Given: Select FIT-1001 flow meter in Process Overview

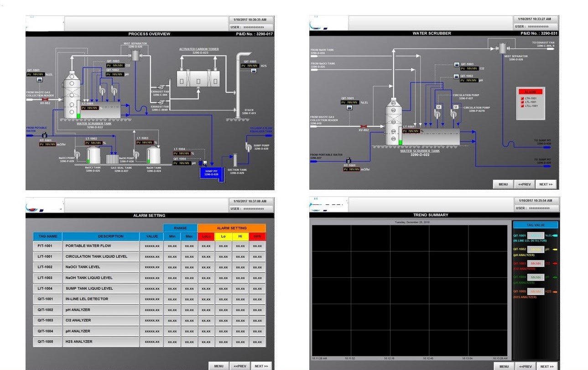Looking at the screenshot, I should (45, 135).
